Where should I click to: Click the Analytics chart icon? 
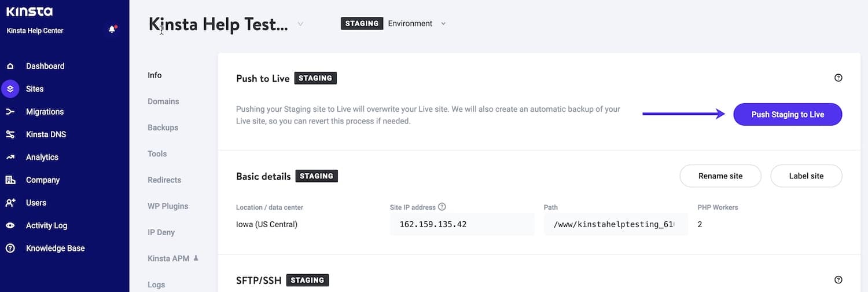coord(10,157)
